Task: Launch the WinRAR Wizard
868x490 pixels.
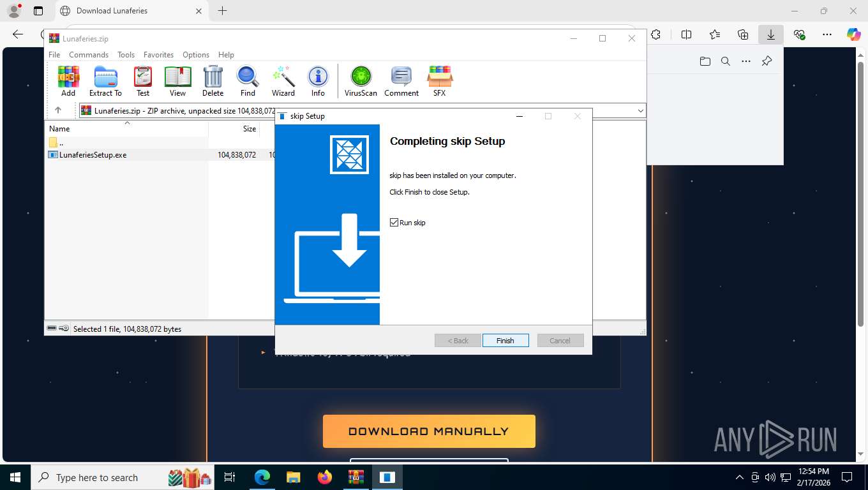Action: point(283,81)
